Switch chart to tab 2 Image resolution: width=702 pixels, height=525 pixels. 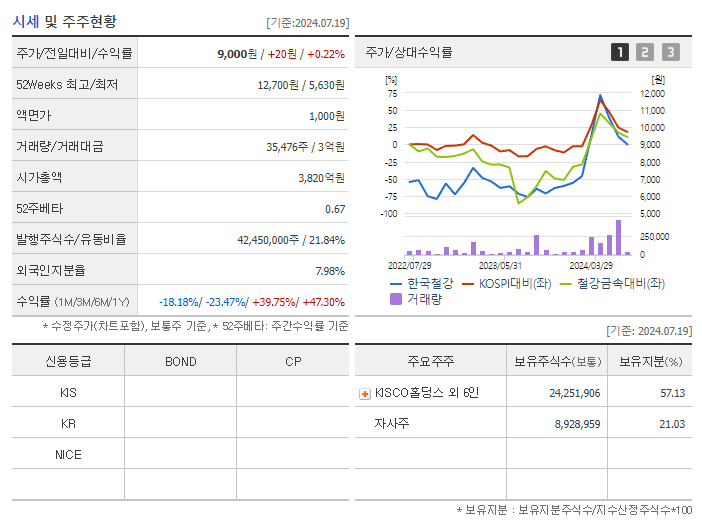pyautogui.click(x=645, y=52)
